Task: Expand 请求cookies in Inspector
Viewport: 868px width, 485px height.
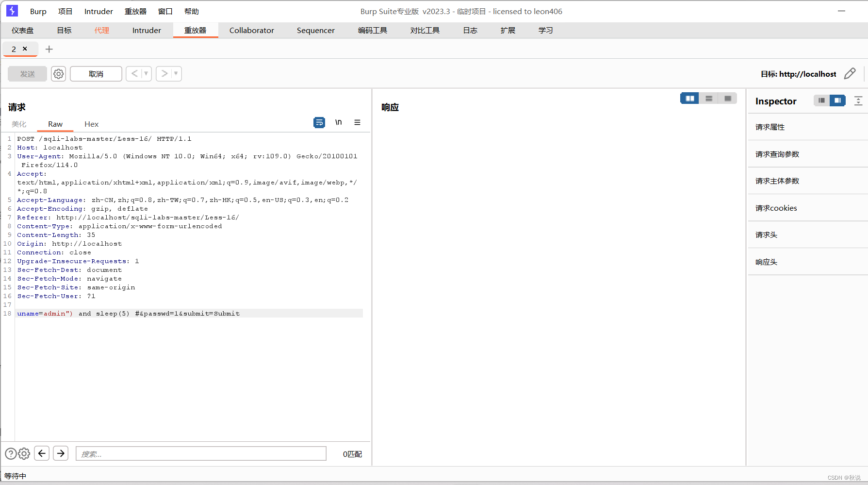Action: 807,208
